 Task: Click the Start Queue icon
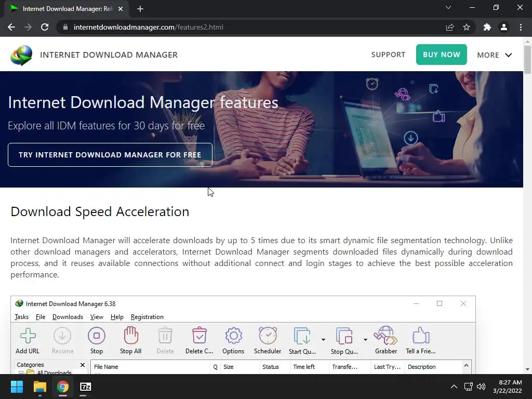302,341
